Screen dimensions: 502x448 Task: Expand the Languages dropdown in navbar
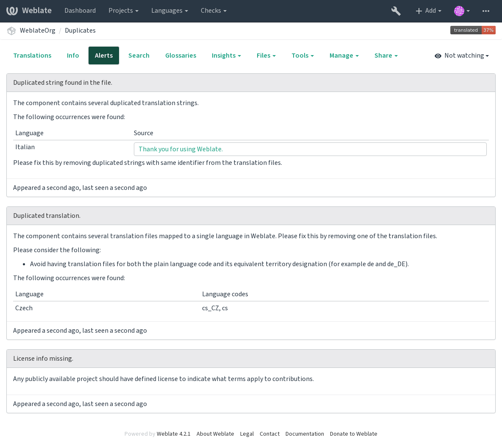[169, 11]
